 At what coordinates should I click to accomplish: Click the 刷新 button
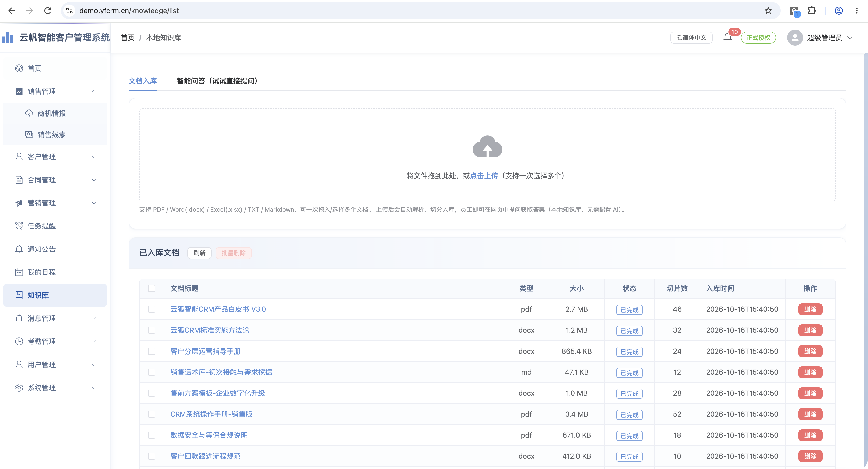click(x=199, y=253)
